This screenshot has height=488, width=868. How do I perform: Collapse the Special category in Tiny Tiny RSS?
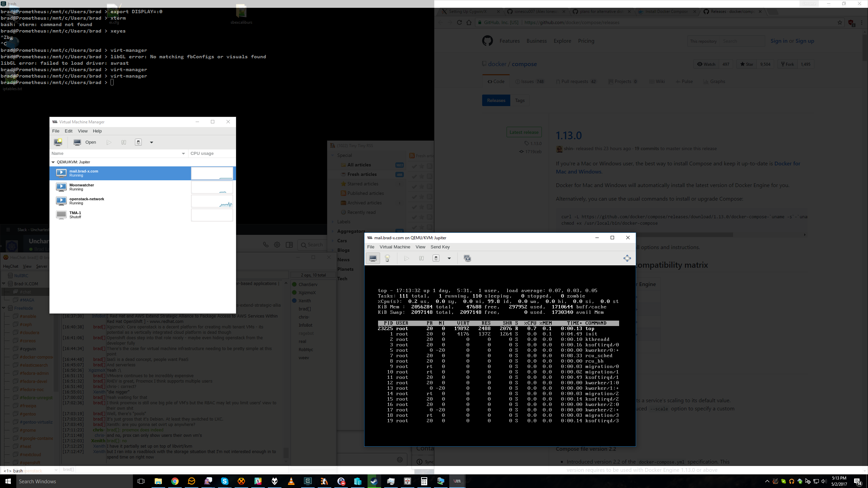click(x=333, y=156)
